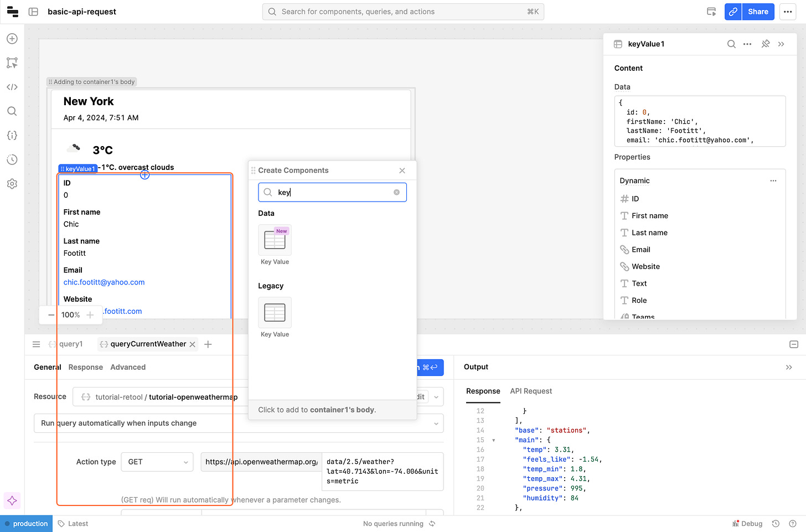Select the General query tab

[x=48, y=367]
